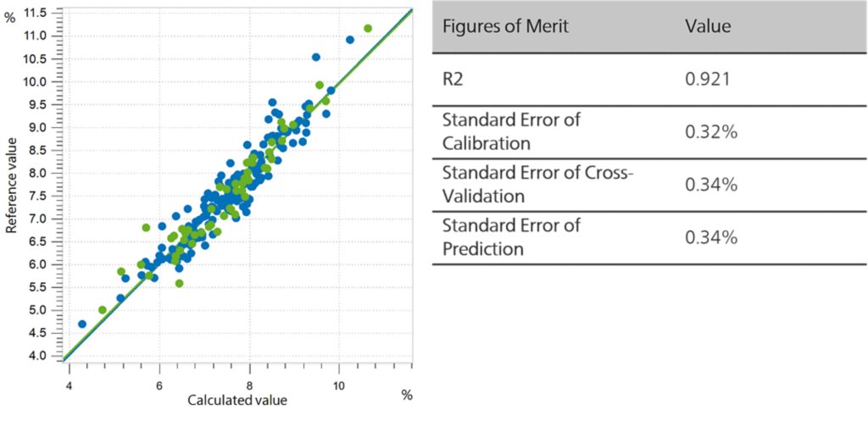Select the Standard Error of Calibration row label
The image size is (868, 421).
pos(511,131)
